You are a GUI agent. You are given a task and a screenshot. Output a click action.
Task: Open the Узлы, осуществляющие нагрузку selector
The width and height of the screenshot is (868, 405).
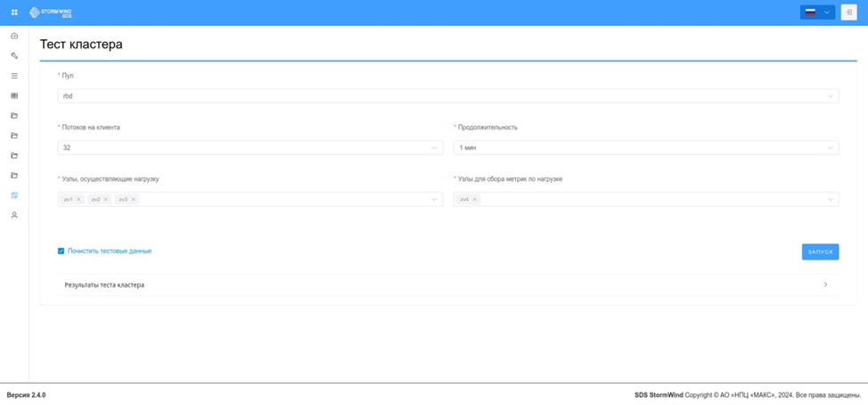[250, 200]
